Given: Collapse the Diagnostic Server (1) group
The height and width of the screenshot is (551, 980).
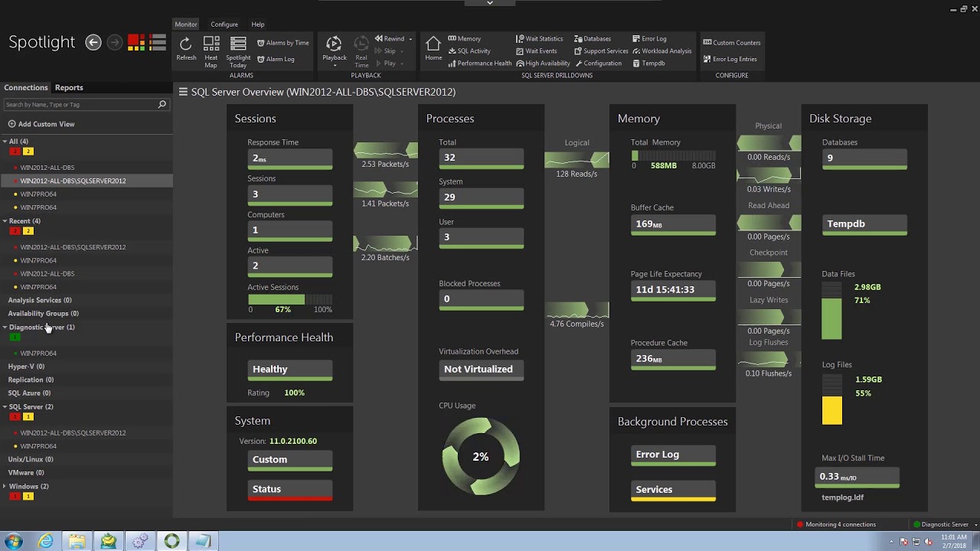Looking at the screenshot, I should pos(5,328).
